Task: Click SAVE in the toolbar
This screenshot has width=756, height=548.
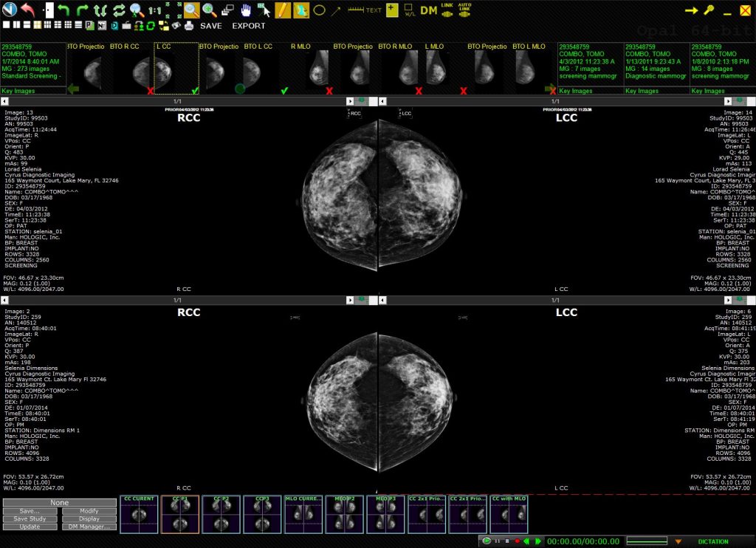Action: click(x=213, y=25)
